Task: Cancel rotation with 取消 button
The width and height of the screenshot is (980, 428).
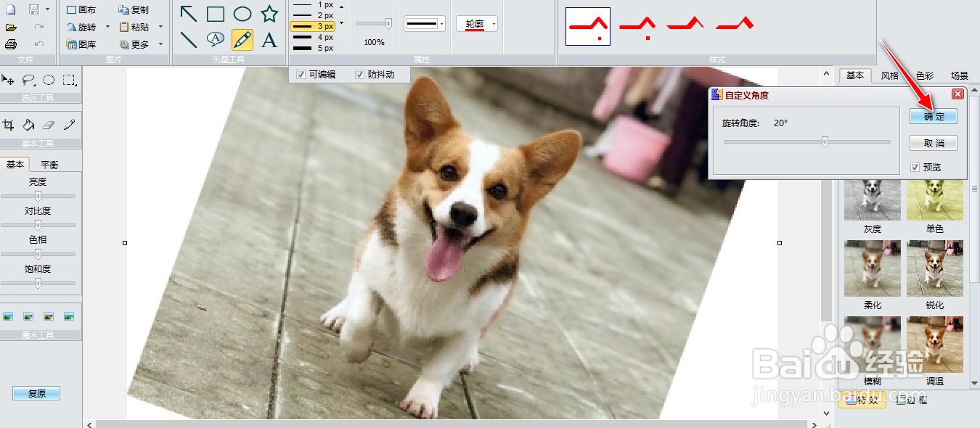Action: (x=934, y=143)
